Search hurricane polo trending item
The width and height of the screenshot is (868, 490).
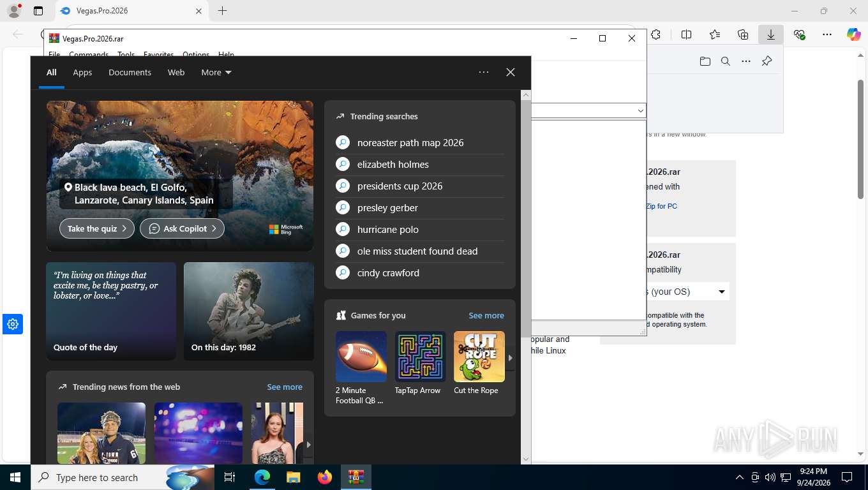[x=420, y=230]
